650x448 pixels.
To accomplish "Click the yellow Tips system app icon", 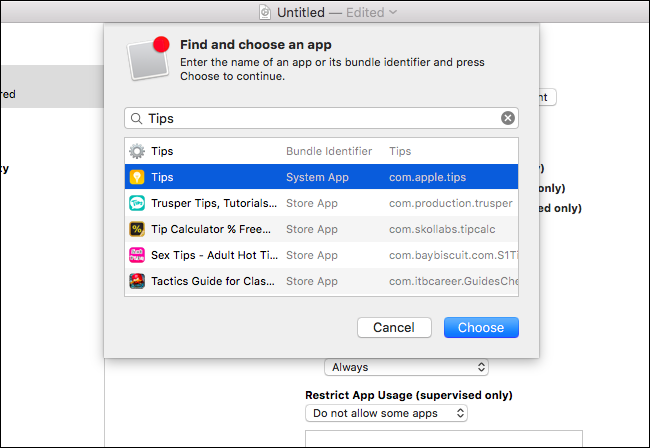I will click(137, 177).
